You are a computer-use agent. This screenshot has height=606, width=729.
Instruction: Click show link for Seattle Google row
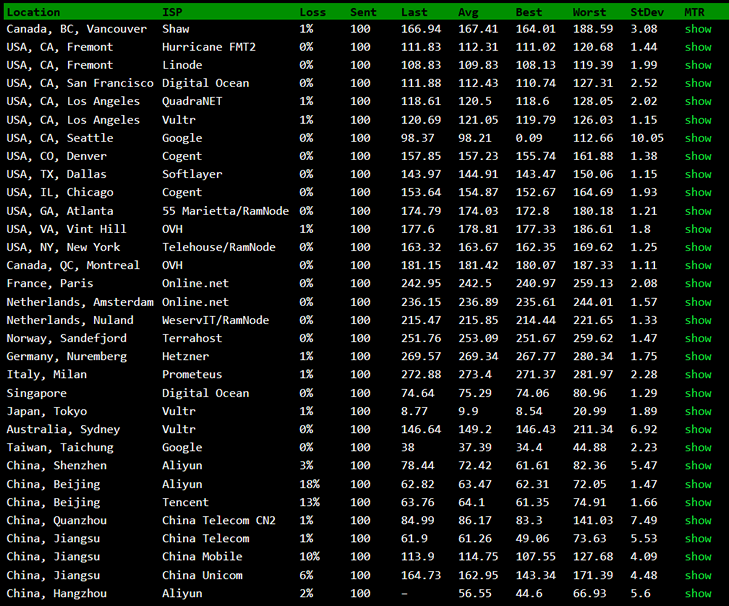(698, 138)
